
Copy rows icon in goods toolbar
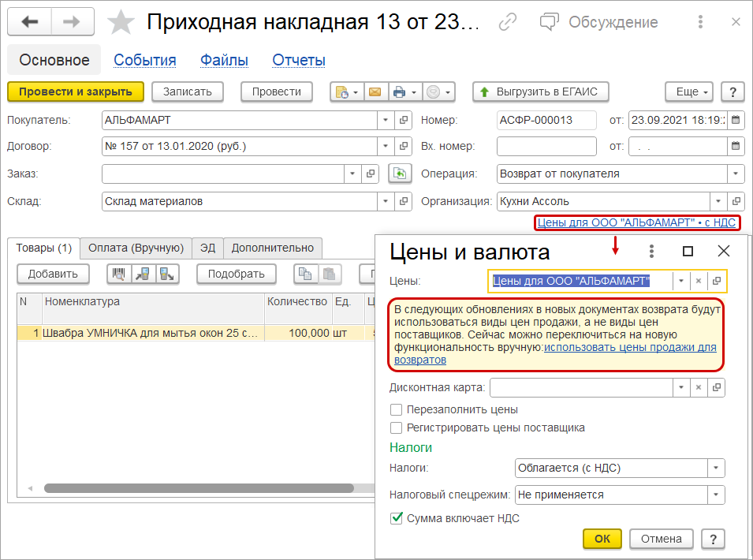pyautogui.click(x=305, y=274)
